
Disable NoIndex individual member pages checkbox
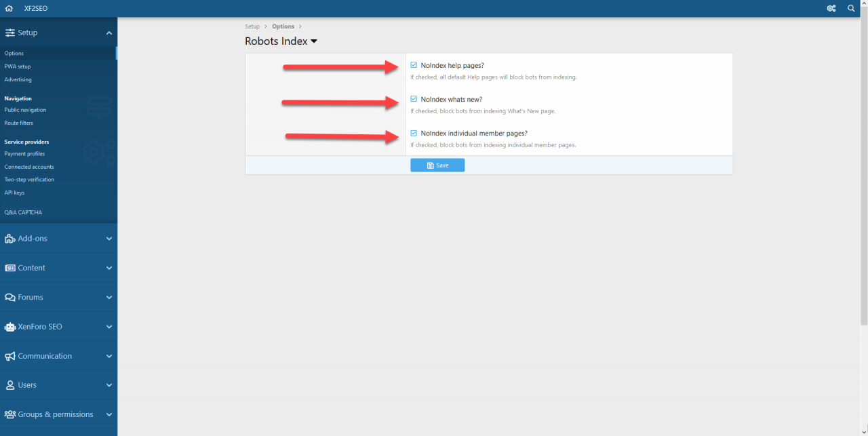click(x=414, y=133)
